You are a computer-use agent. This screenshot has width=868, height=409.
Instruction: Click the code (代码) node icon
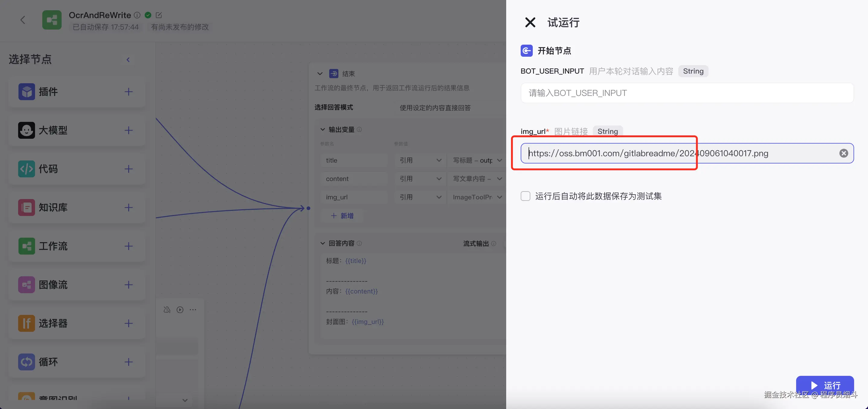click(27, 169)
